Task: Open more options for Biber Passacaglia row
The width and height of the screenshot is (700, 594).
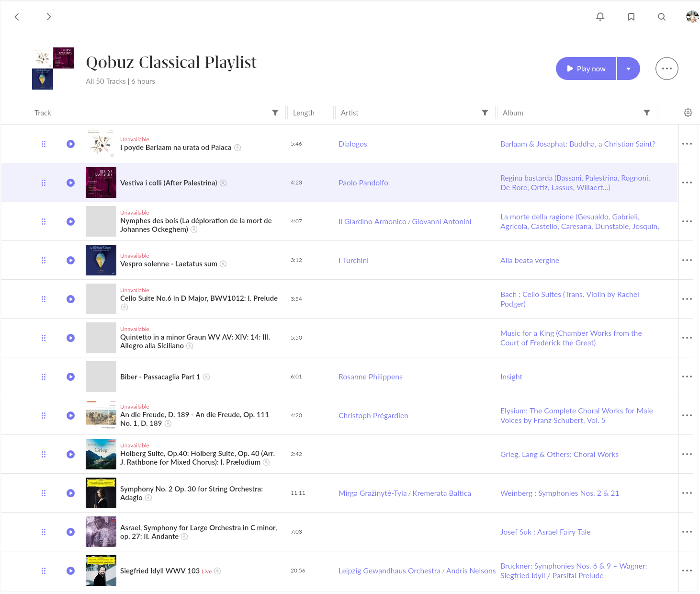Action: tap(687, 377)
